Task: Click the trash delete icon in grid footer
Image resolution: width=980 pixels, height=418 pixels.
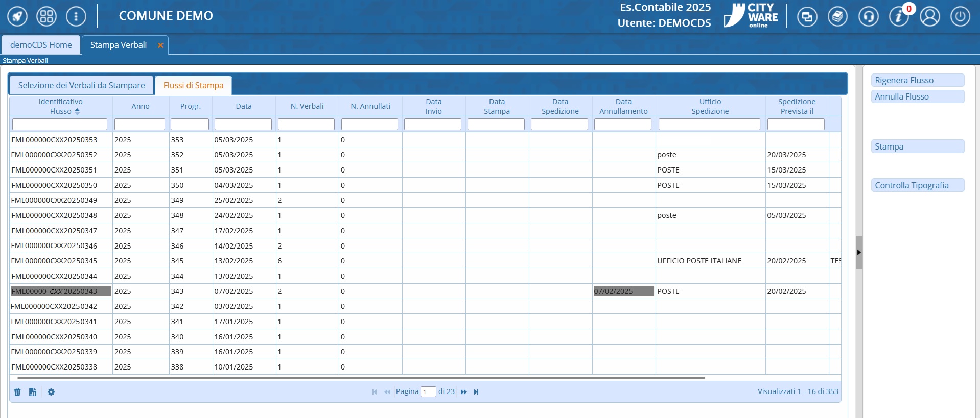Action: tap(17, 392)
